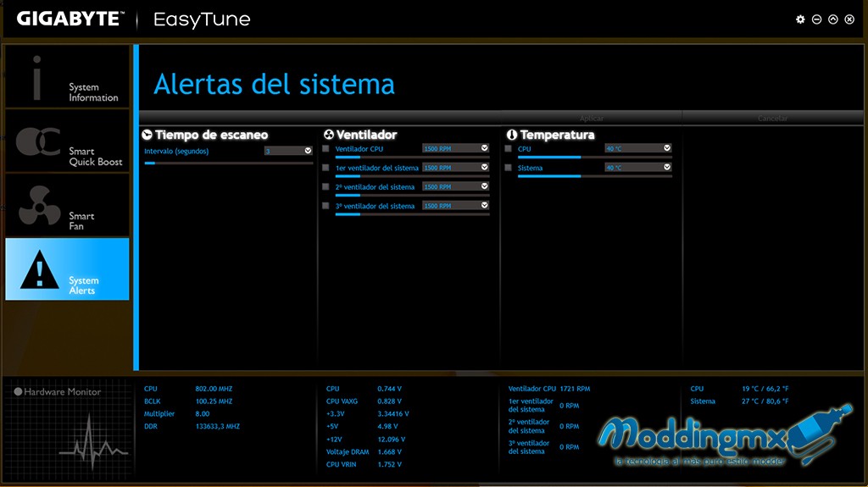Click the +5V 4.98 V reading
The image size is (868, 487).
coord(362,426)
